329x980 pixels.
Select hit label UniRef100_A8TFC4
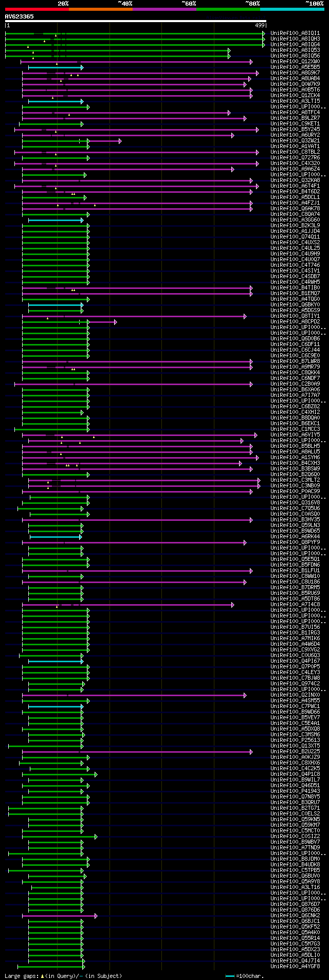[x=295, y=113]
